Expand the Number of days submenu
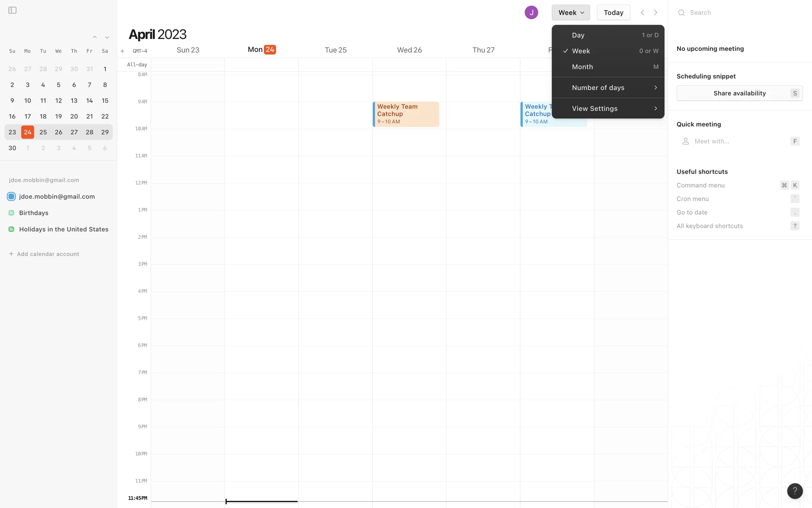This screenshot has height=508, width=812. [x=608, y=88]
